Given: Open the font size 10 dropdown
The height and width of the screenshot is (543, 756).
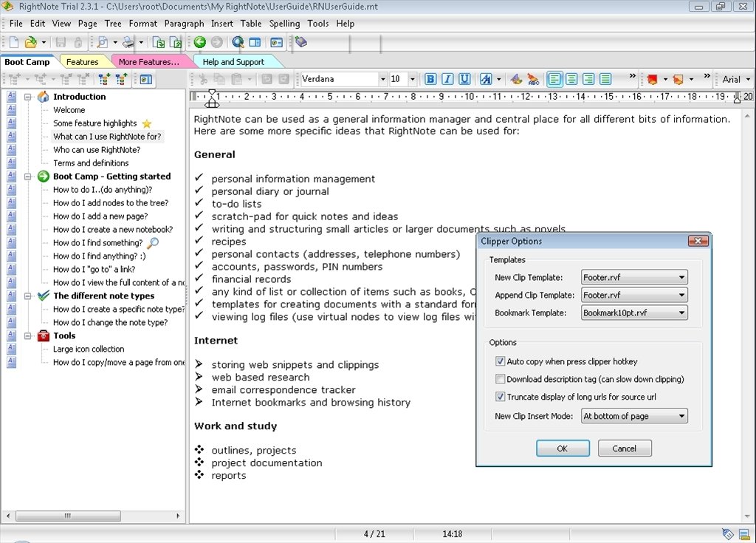Looking at the screenshot, I should [x=412, y=79].
